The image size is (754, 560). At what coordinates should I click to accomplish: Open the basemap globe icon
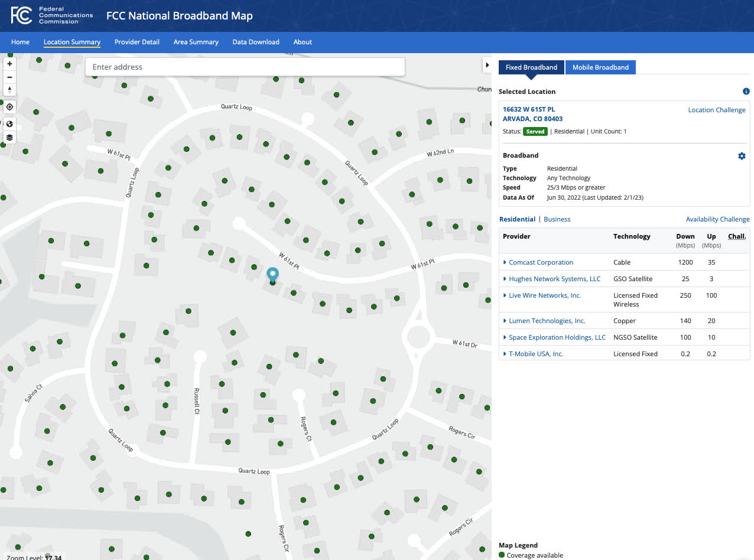9,124
